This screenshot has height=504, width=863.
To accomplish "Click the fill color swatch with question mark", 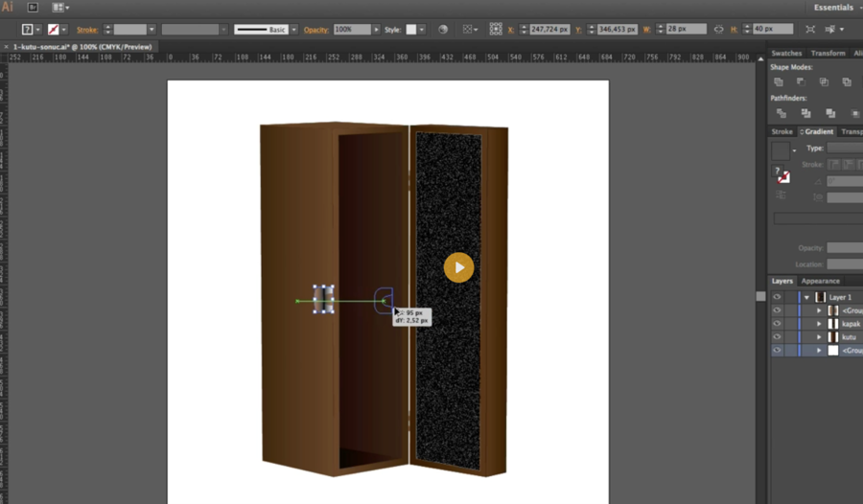I will tap(27, 29).
